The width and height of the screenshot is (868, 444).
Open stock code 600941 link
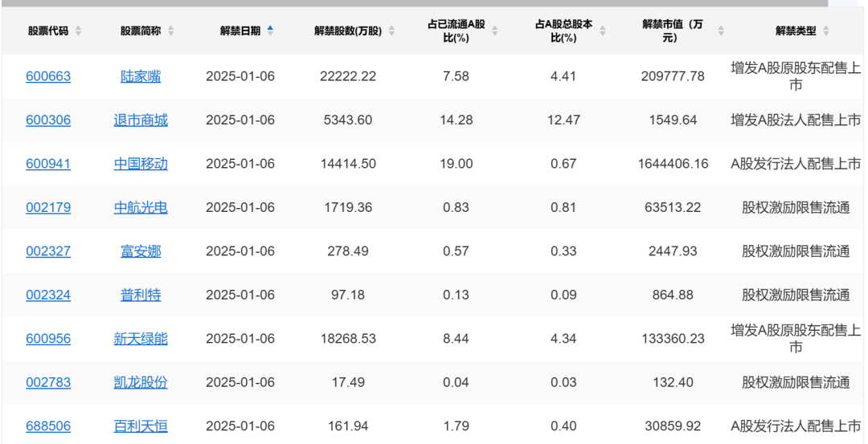tap(48, 164)
